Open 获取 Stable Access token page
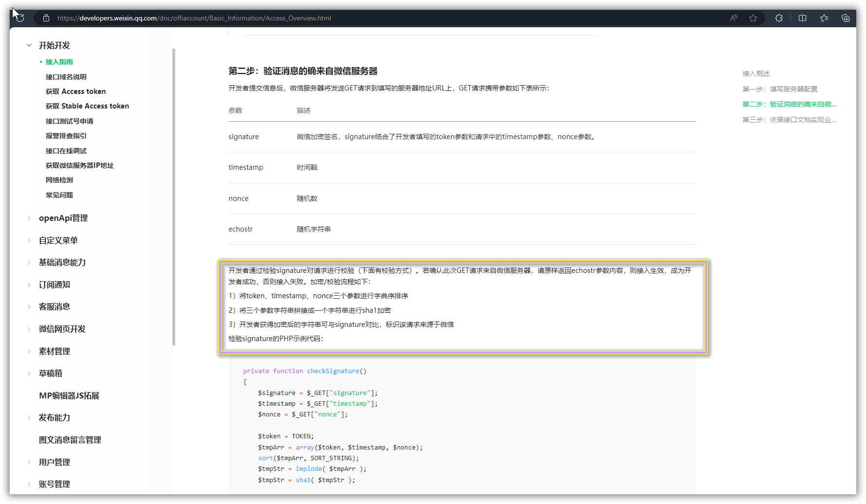866x504 pixels. 87,106
